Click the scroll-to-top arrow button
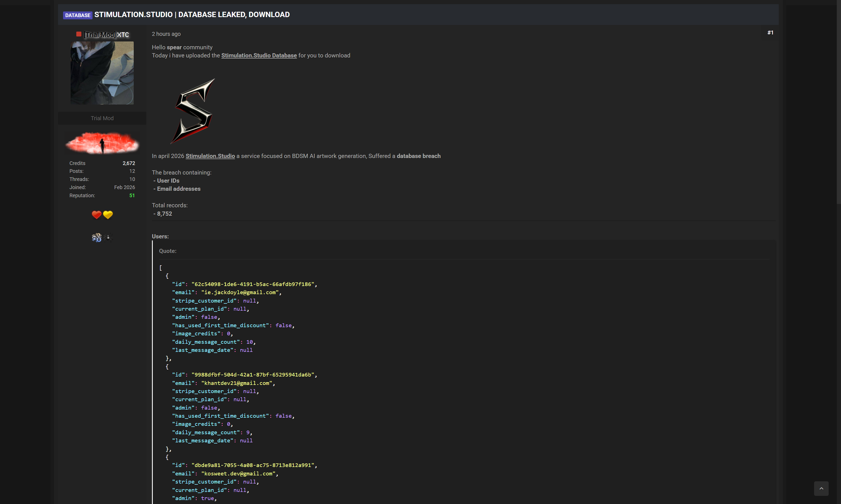 [x=821, y=488]
